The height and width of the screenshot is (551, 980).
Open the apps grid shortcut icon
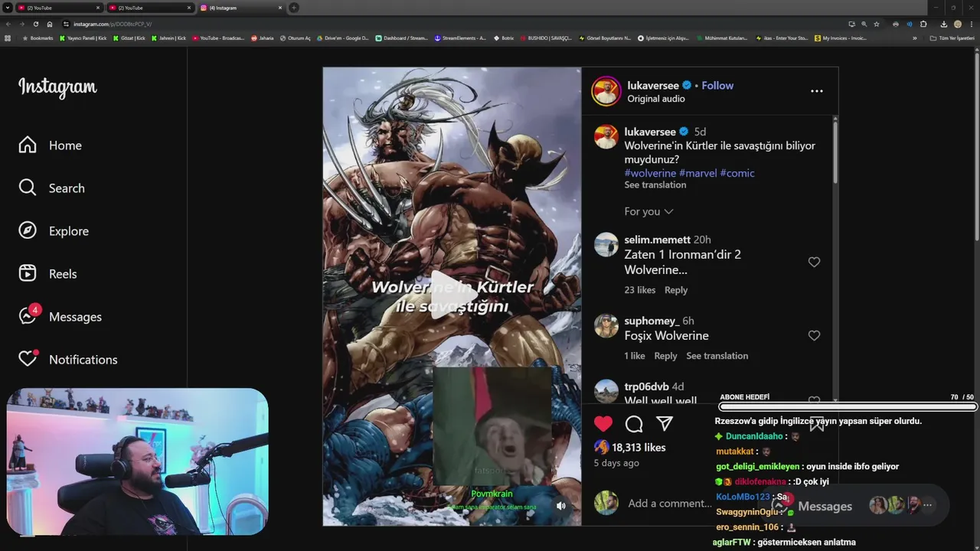coord(8,38)
